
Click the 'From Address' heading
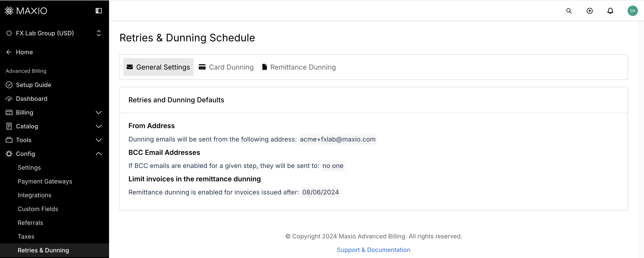[152, 126]
